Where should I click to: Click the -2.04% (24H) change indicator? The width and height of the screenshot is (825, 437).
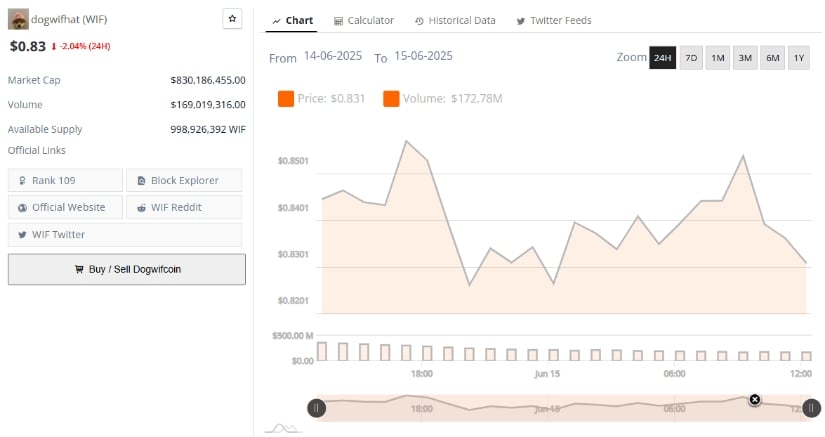pos(81,46)
